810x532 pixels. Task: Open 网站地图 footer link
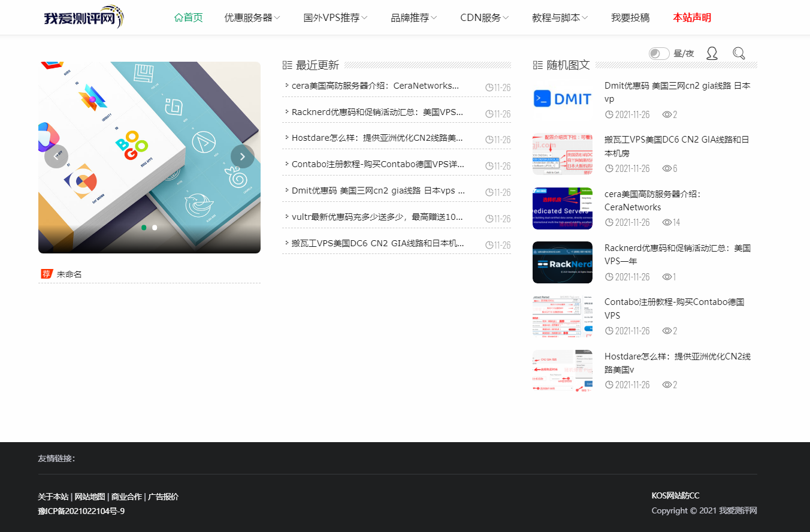point(90,497)
